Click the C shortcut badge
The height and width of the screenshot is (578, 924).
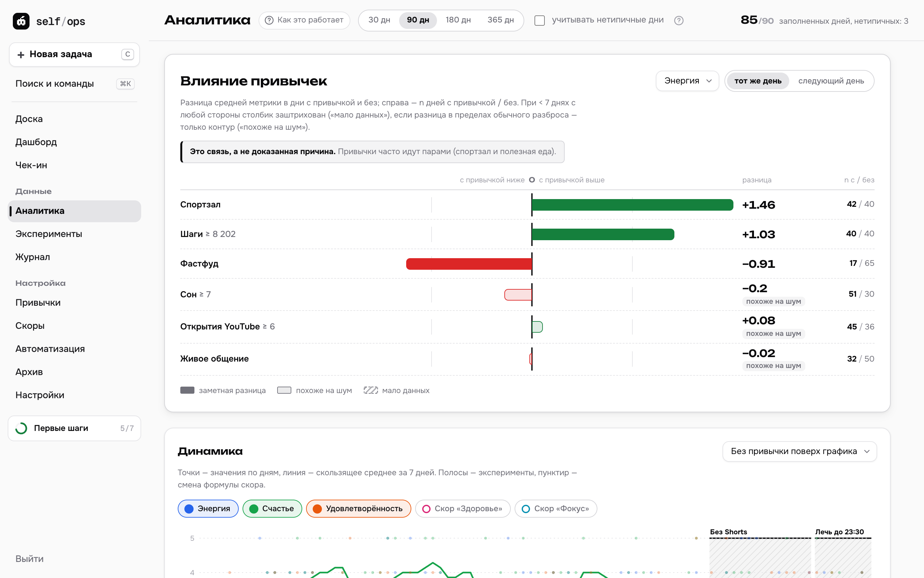(x=127, y=54)
